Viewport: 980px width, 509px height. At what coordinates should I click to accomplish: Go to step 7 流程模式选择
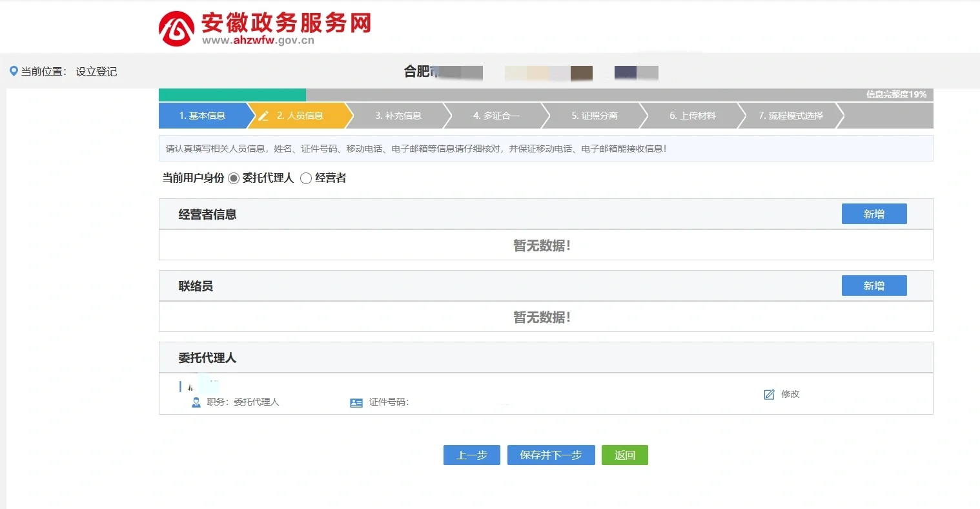click(x=790, y=116)
